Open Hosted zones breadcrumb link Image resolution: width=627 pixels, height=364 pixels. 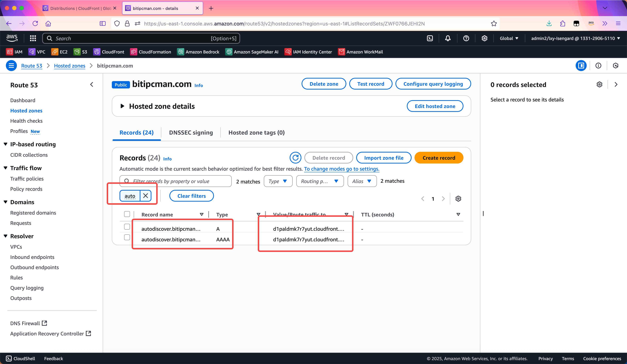pyautogui.click(x=70, y=66)
